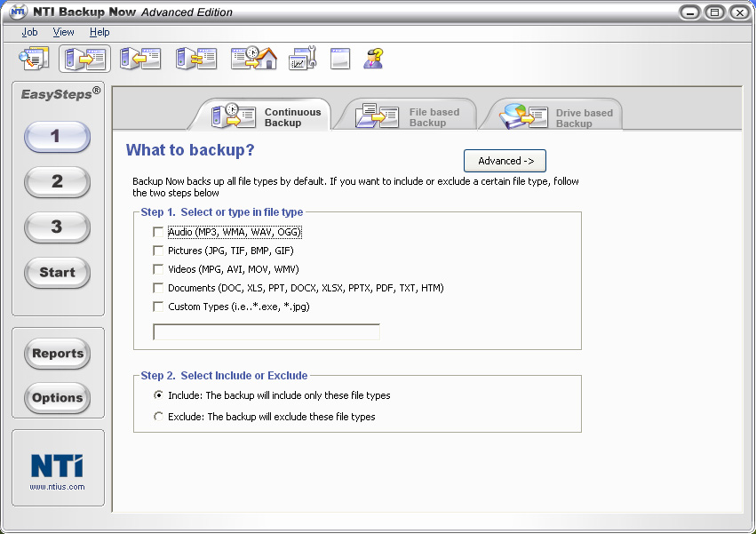The image size is (756, 534).
Task: Click the NTI app logo icon
Action: pyautogui.click(x=18, y=12)
